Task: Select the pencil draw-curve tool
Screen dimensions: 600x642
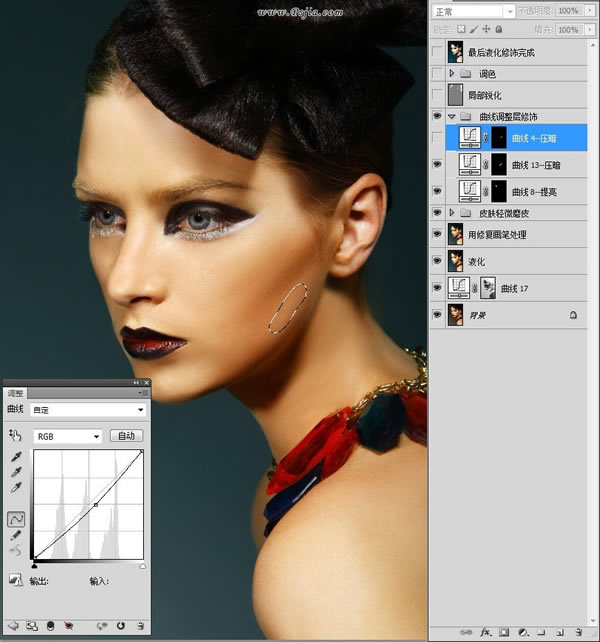Action: [x=16, y=535]
